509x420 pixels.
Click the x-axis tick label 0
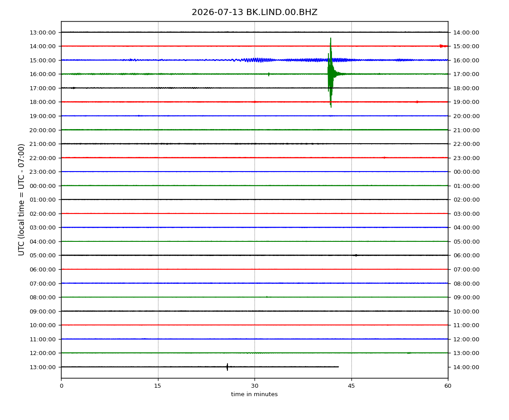point(62,386)
